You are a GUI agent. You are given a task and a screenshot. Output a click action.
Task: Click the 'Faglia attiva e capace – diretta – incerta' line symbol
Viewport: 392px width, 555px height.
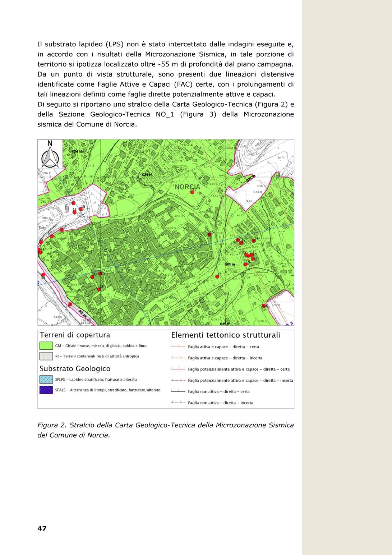(x=178, y=358)
